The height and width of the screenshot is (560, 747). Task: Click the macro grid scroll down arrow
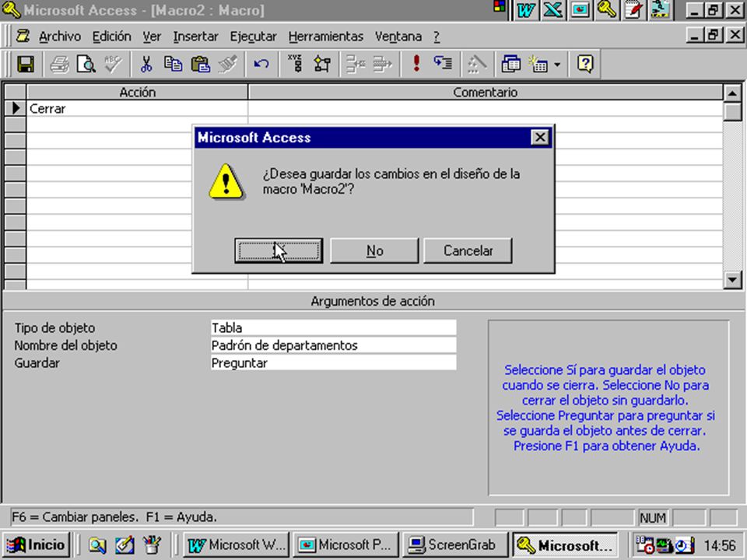point(732,279)
